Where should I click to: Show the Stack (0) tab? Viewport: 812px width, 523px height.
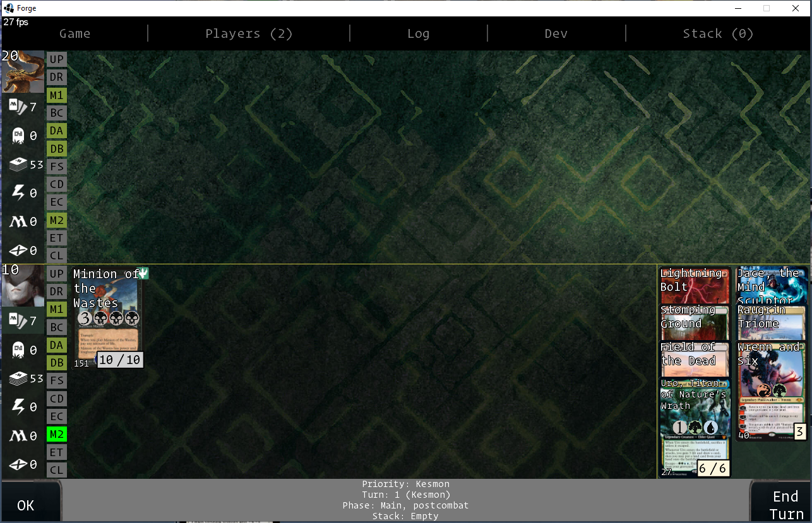718,33
